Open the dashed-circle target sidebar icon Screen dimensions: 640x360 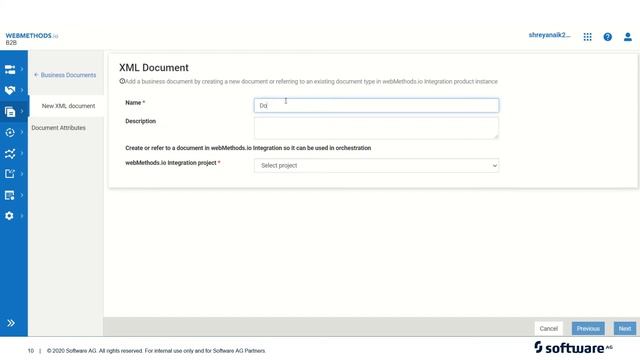pyautogui.click(x=10, y=132)
